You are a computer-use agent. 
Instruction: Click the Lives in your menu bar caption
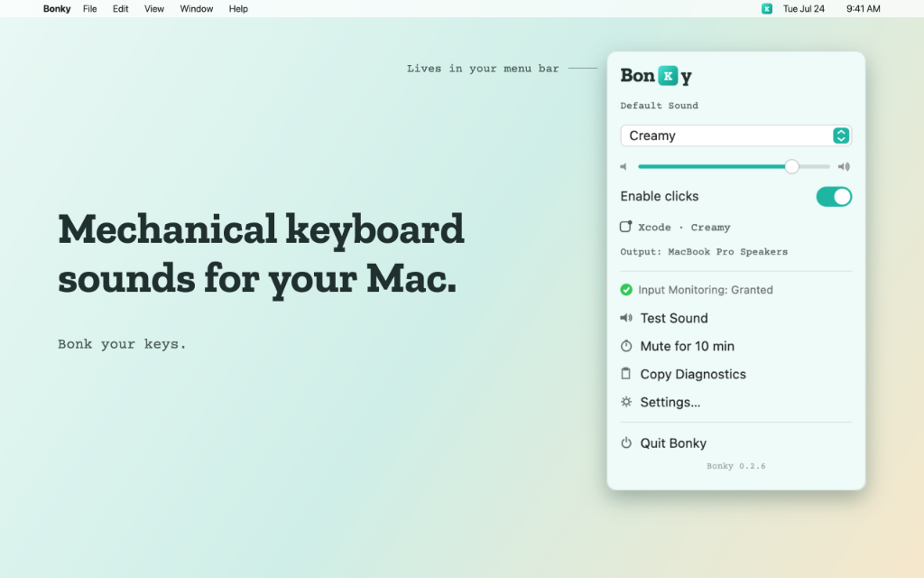pyautogui.click(x=483, y=69)
